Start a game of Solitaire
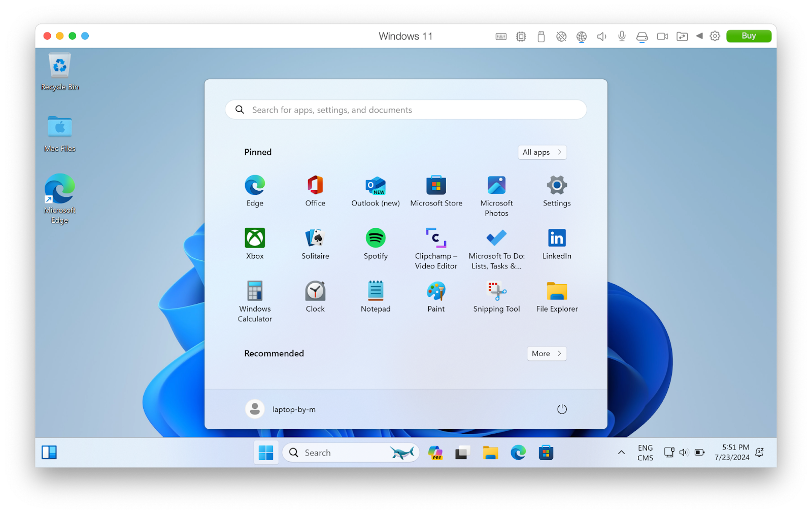The width and height of the screenshot is (812, 514). 315,238
